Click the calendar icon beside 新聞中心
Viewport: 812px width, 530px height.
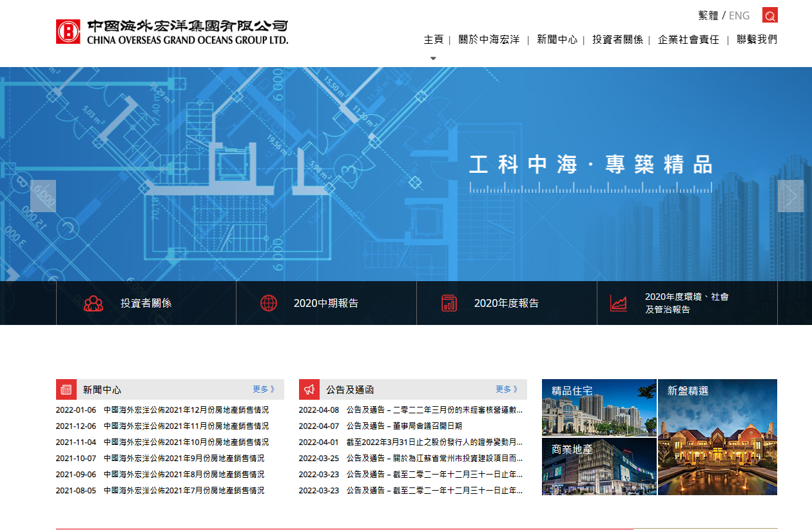[x=65, y=389]
